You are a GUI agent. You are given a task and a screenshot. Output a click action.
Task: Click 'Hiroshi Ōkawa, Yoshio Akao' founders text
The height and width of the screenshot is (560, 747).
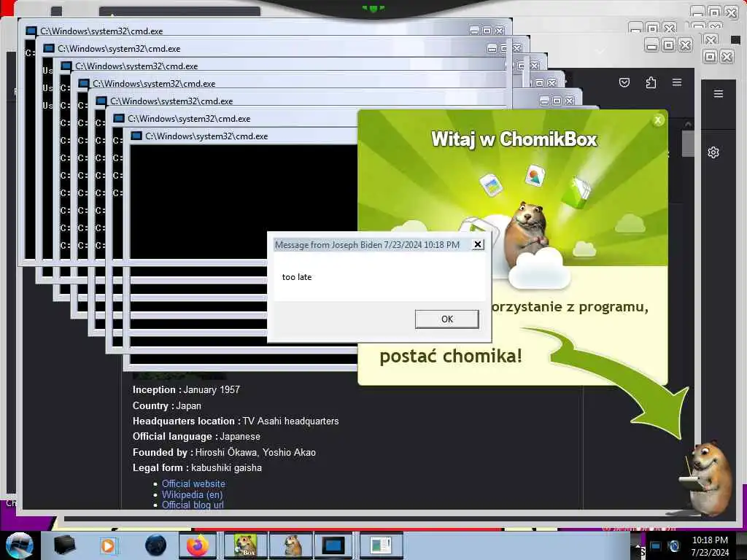tap(255, 452)
